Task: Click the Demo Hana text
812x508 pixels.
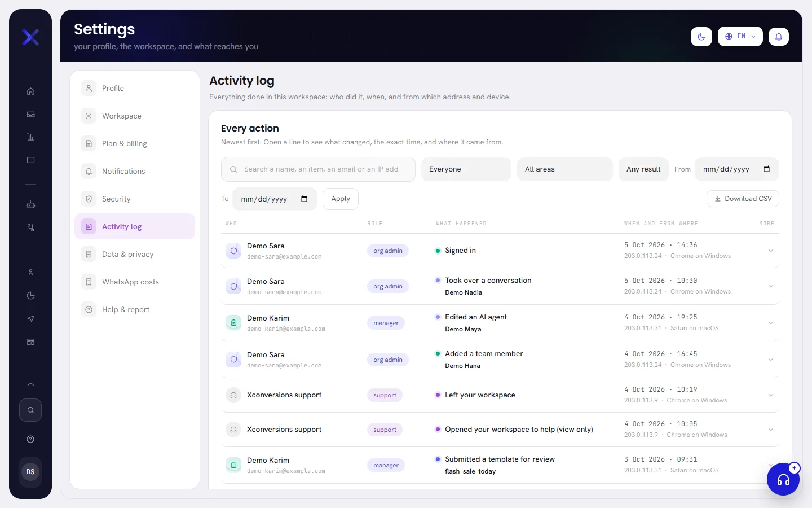Action: 462,366
